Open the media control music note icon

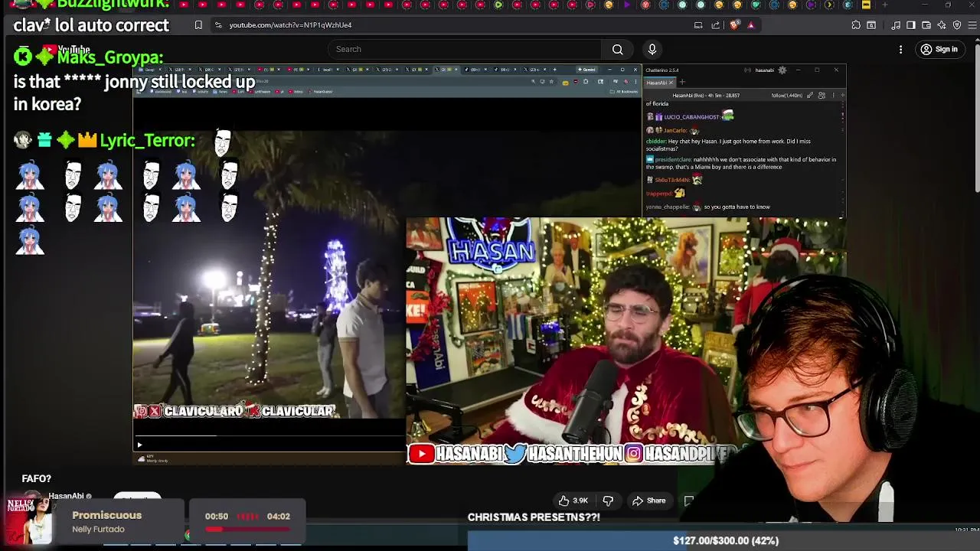tap(896, 24)
